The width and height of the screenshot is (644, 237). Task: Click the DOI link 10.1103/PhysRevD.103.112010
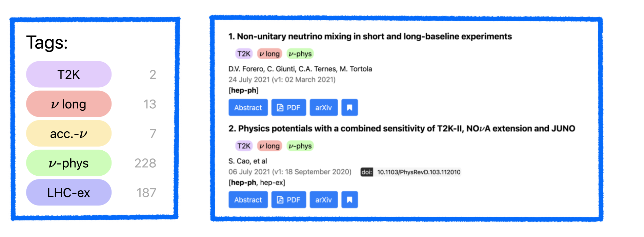click(419, 172)
